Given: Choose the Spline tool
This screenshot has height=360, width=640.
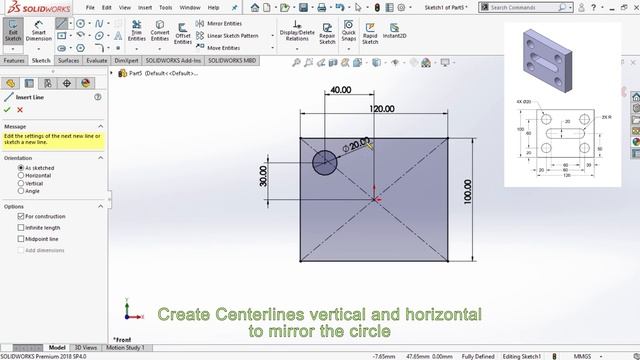Looking at the screenshot, I should (99, 24).
